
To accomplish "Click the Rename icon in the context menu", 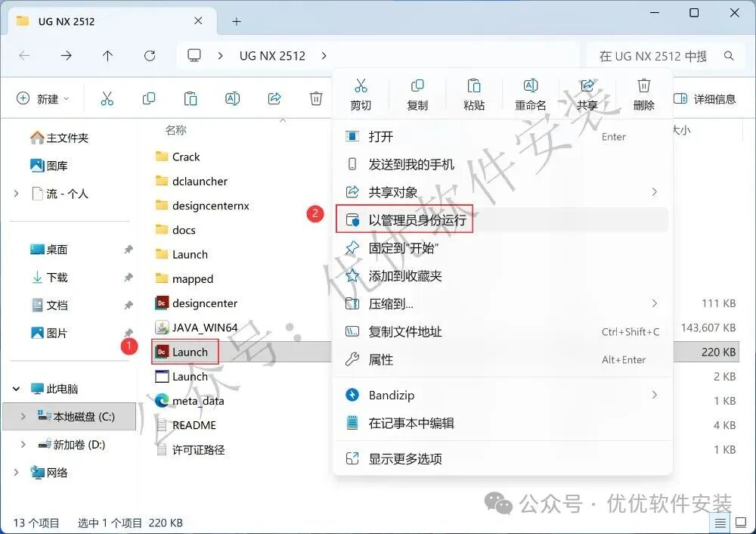I will click(x=531, y=86).
